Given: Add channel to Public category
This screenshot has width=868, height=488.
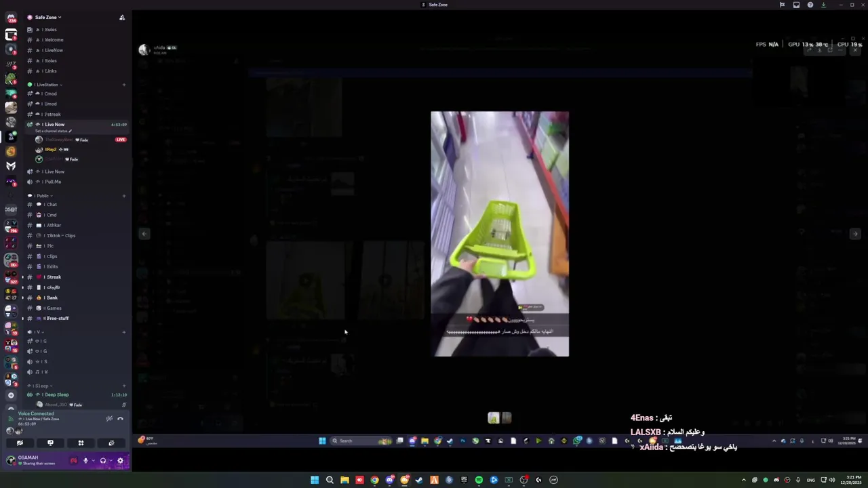Looking at the screenshot, I should click(124, 196).
